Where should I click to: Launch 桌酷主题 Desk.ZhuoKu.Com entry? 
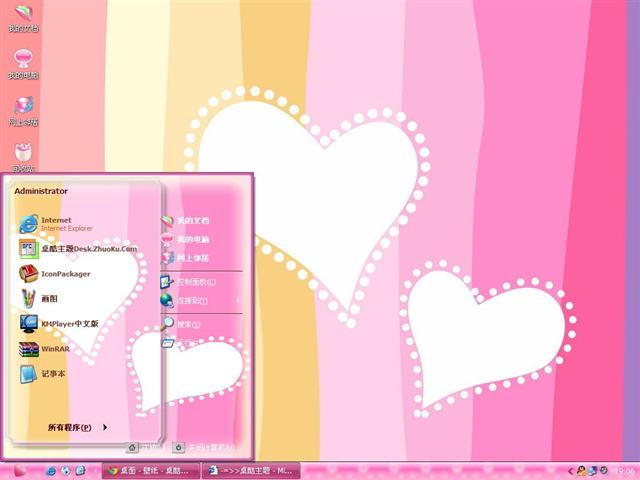click(78, 249)
